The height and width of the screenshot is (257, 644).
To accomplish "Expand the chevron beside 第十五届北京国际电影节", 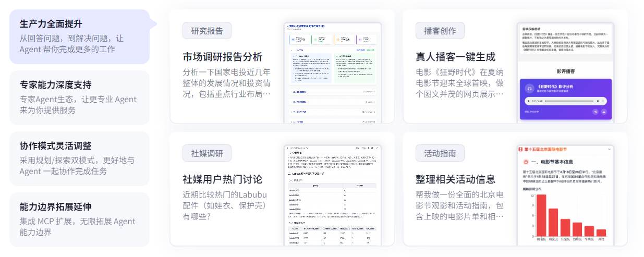I will [609, 149].
